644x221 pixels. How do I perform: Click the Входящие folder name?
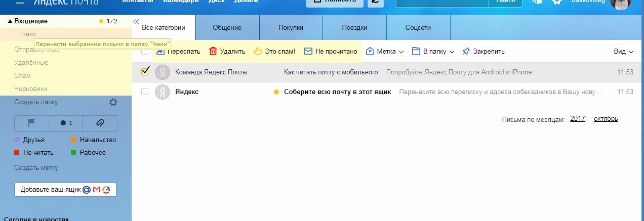point(31,21)
